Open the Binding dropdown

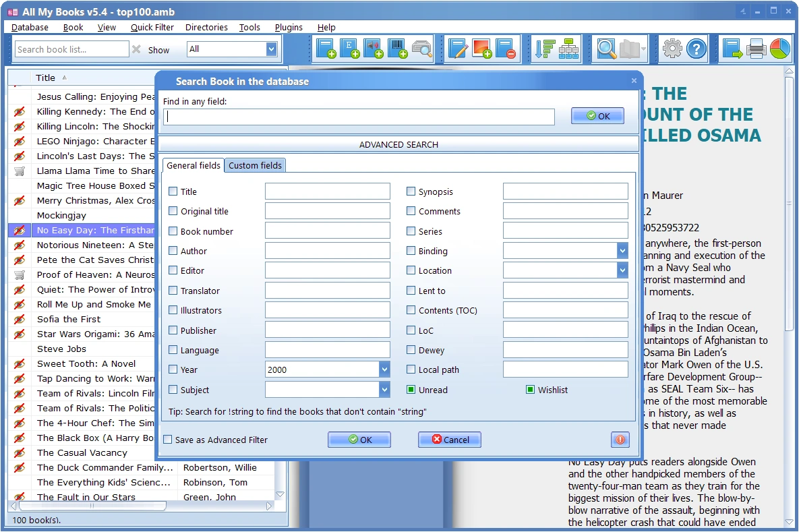point(622,251)
